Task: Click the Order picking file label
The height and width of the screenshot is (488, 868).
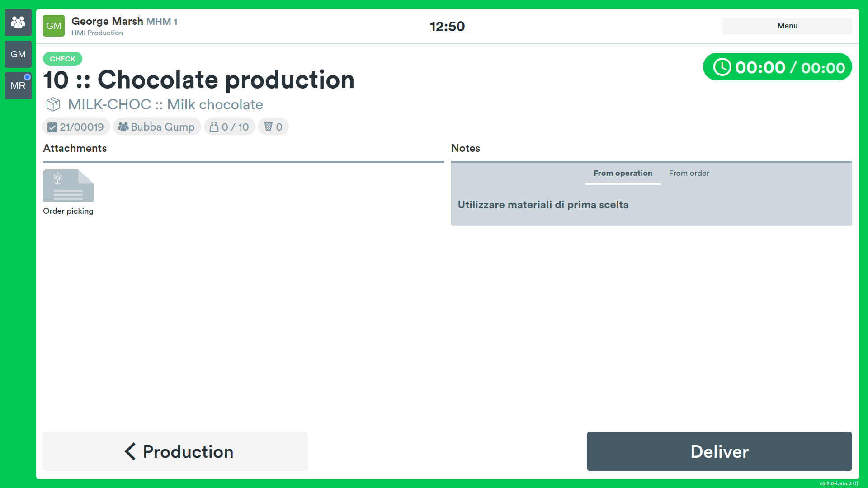Action: pyautogui.click(x=68, y=211)
